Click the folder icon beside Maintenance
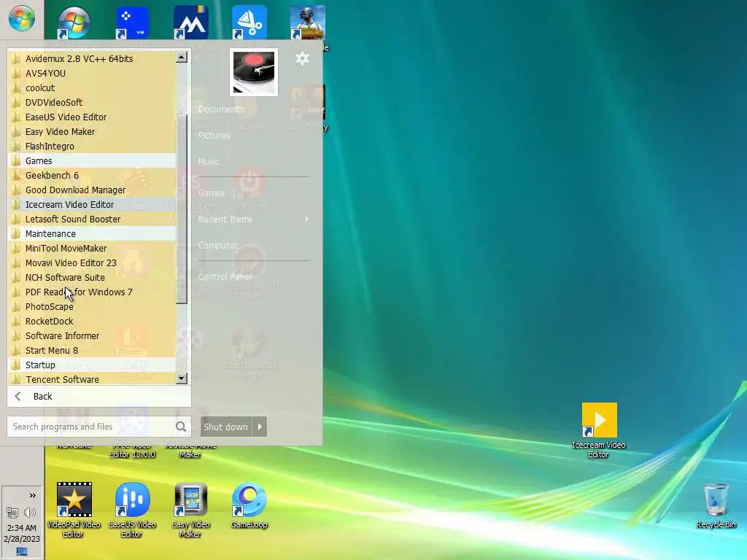Screen dimensions: 747x560 16,233
